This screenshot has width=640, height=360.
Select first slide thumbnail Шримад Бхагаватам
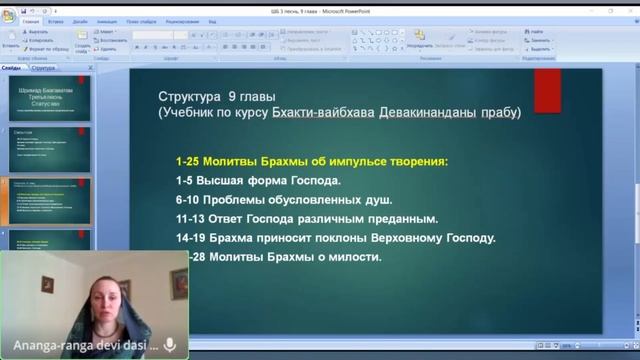(x=49, y=98)
